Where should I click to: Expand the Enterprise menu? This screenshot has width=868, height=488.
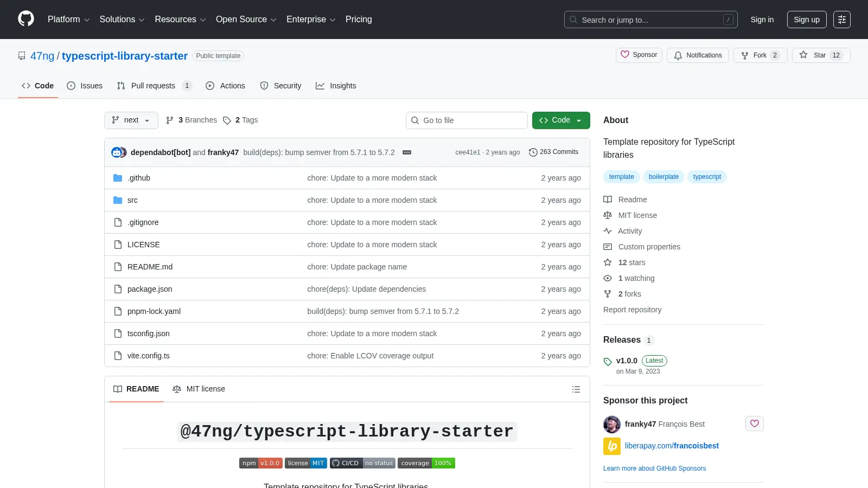pos(311,20)
